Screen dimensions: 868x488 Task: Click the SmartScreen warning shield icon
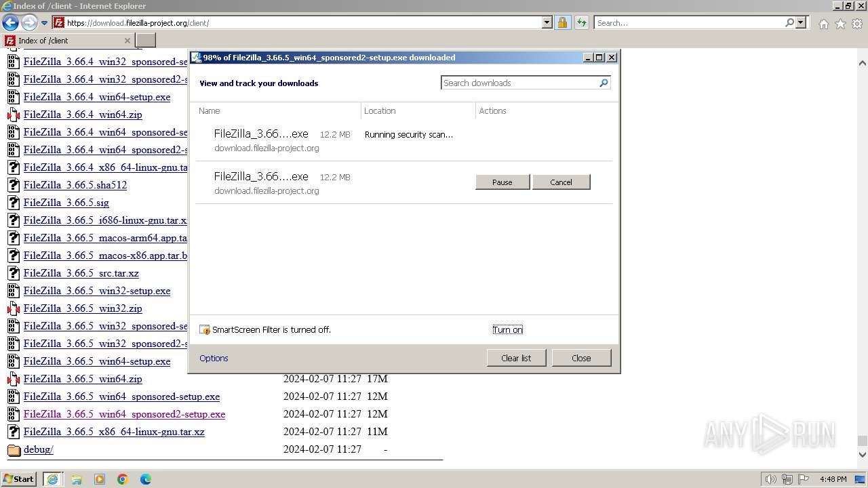(205, 329)
